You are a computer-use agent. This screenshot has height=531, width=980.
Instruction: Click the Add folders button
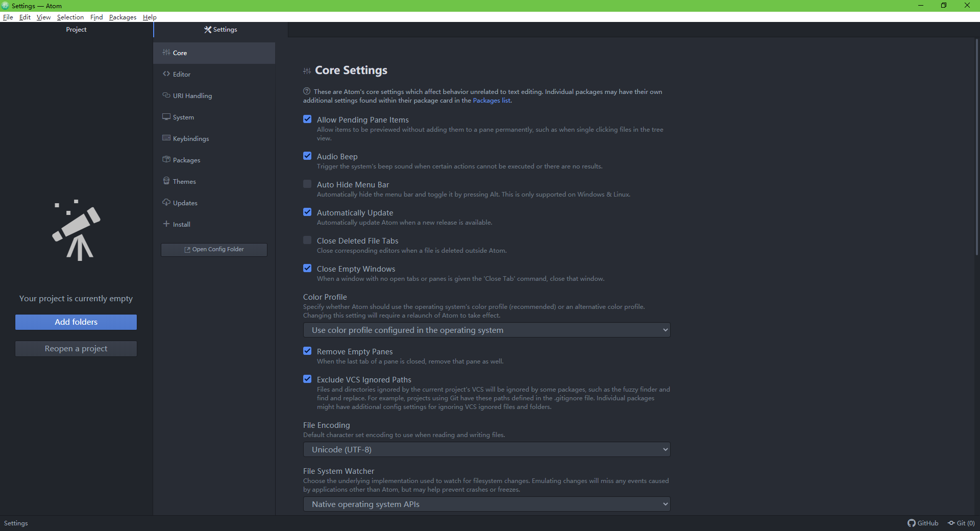[x=76, y=322]
